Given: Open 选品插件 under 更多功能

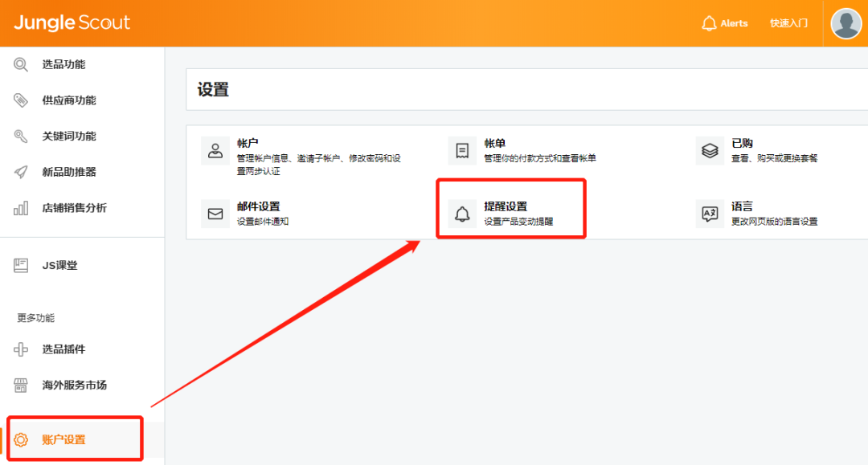Looking at the screenshot, I should pos(63,349).
